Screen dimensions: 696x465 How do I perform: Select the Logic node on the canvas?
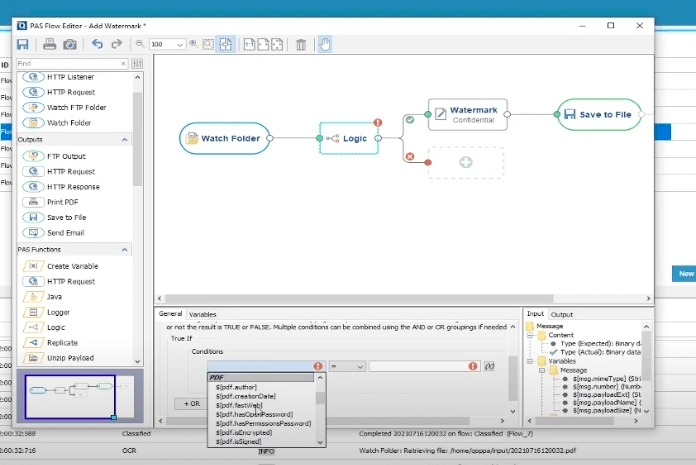pos(349,138)
